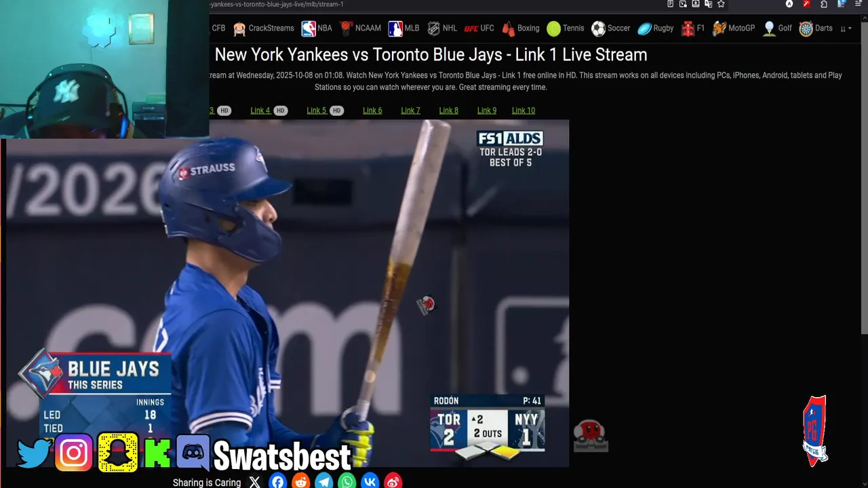
Task: Click the 'Sharing is Caring' text
Action: click(x=207, y=483)
